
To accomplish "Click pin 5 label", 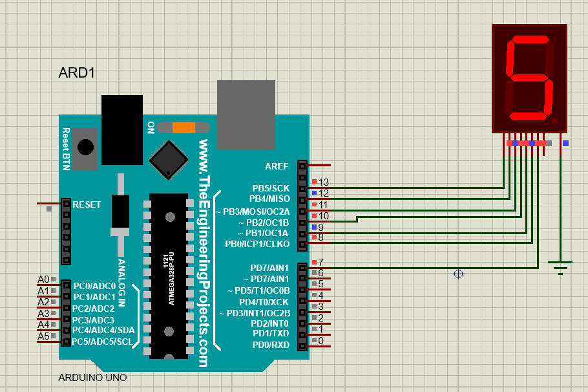I will click(320, 284).
